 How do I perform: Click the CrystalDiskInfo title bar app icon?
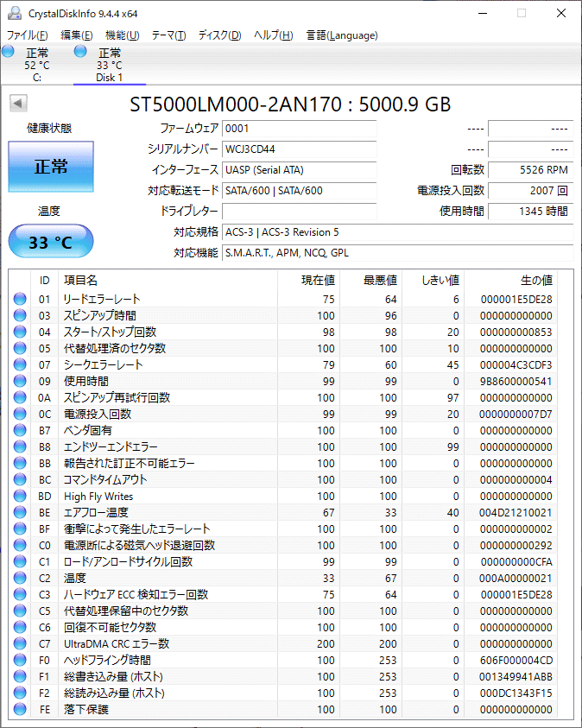click(x=15, y=13)
